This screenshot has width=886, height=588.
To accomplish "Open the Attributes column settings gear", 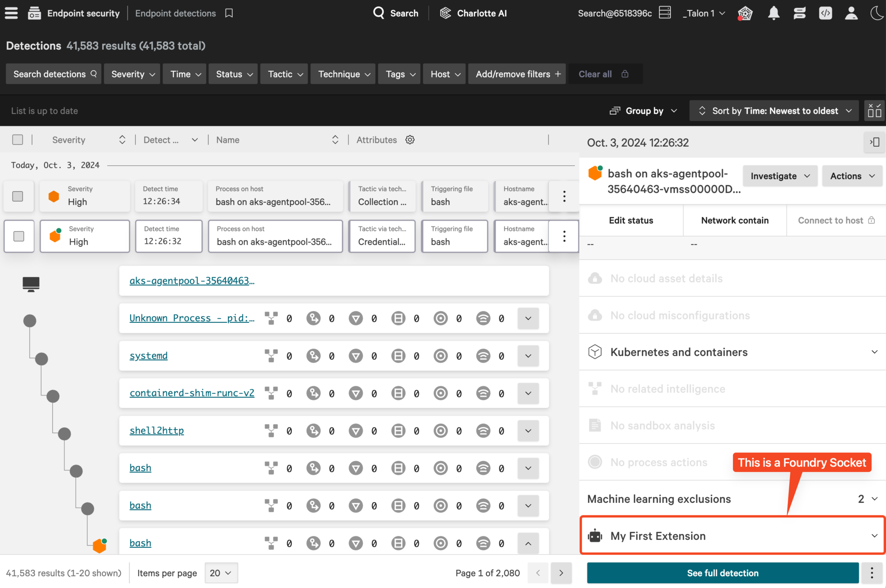I will pos(409,140).
